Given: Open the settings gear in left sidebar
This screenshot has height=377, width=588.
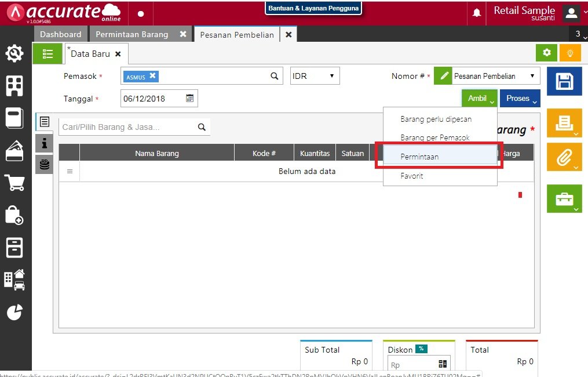Looking at the screenshot, I should (x=14, y=54).
